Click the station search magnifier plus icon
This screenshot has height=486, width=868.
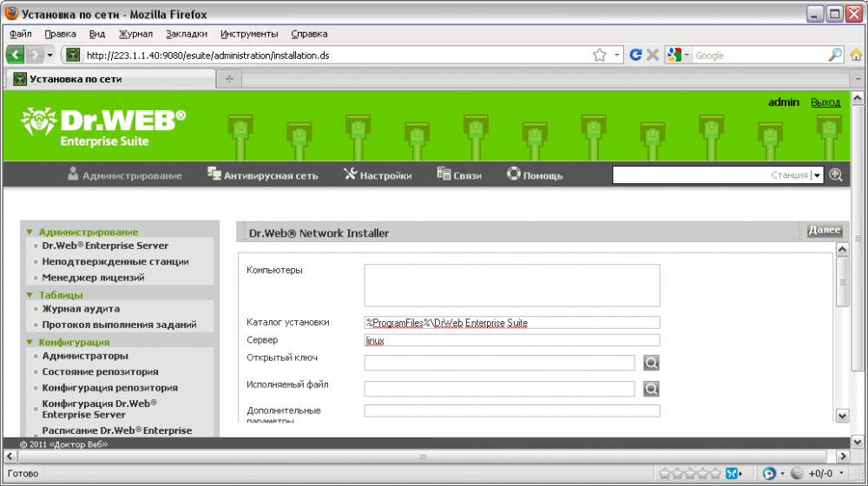pos(836,175)
